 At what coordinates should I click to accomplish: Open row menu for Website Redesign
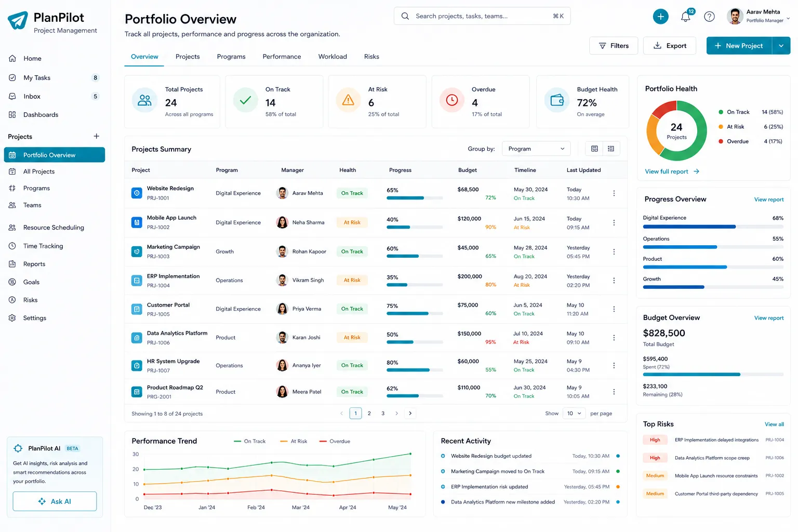[x=614, y=193]
